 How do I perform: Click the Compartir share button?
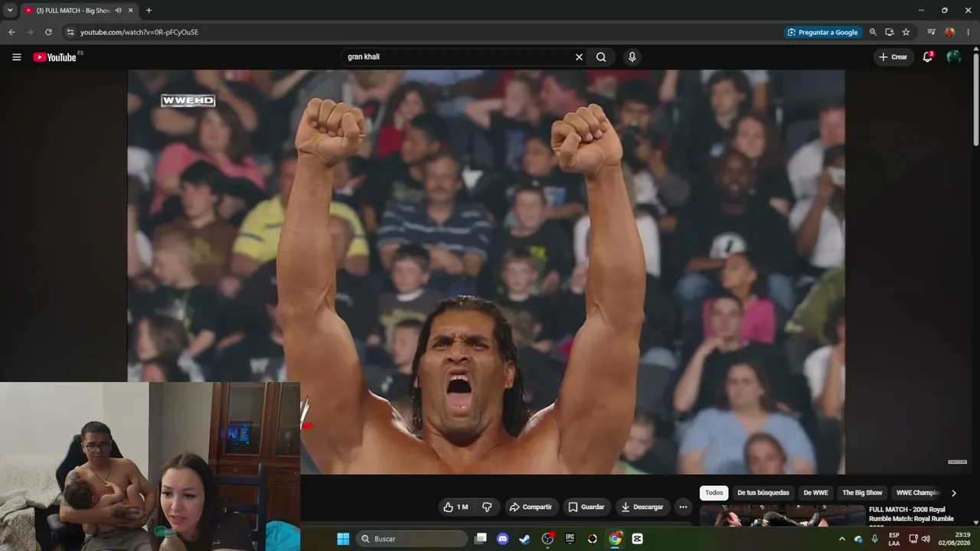[531, 507]
